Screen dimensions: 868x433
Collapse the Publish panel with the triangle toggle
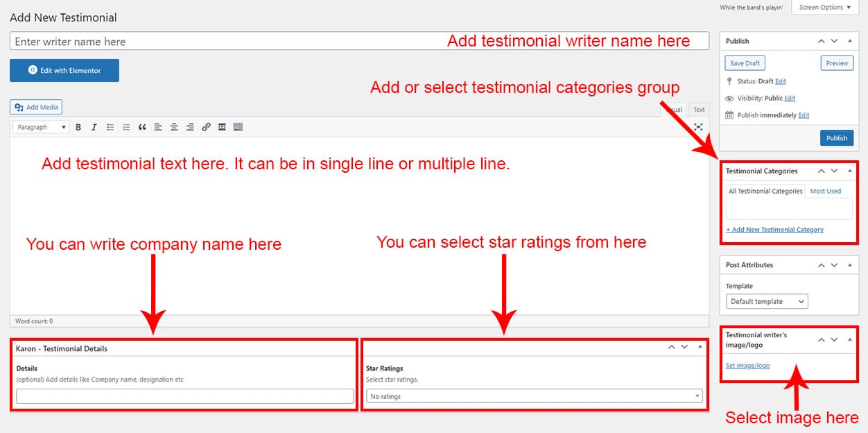pos(850,41)
